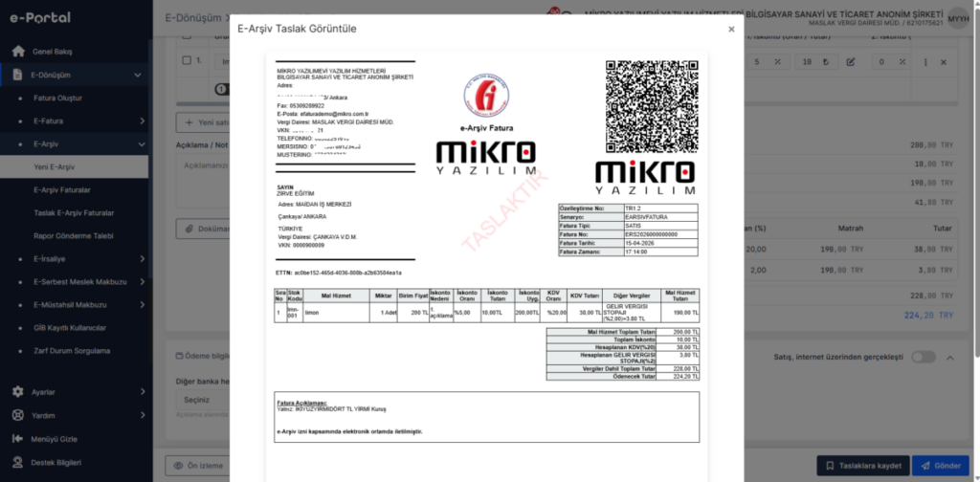The image size is (980, 482).
Task: Open the MYYH user avatar
Action: (958, 19)
